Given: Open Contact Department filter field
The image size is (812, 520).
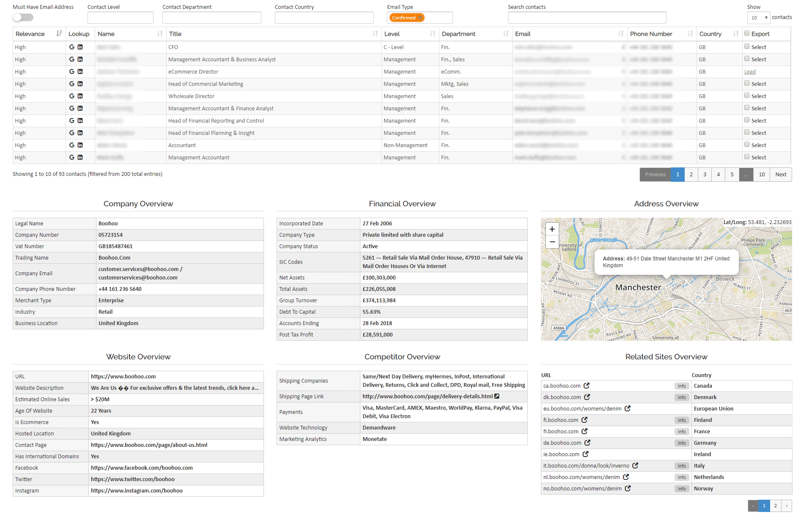Looking at the screenshot, I should 212,18.
